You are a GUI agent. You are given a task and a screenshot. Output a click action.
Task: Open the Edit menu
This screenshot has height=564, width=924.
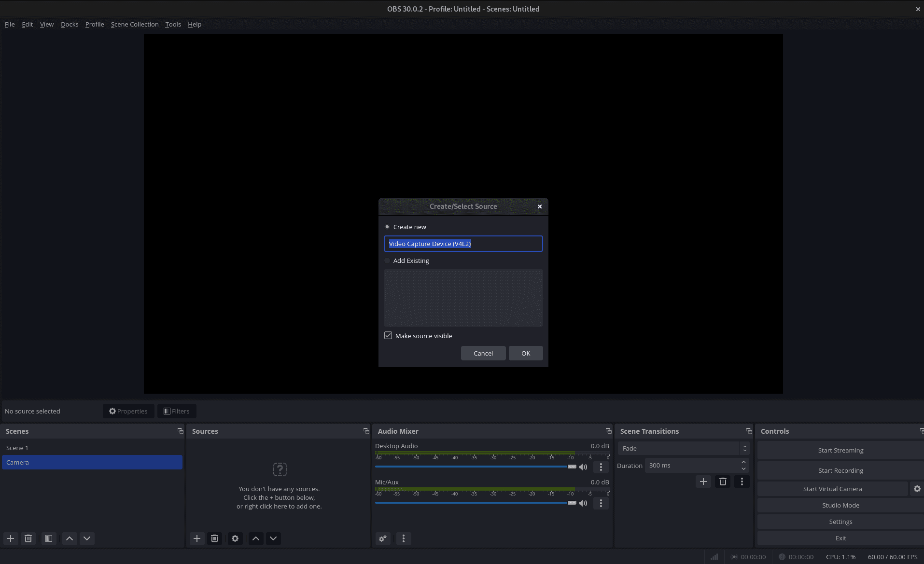coord(27,24)
